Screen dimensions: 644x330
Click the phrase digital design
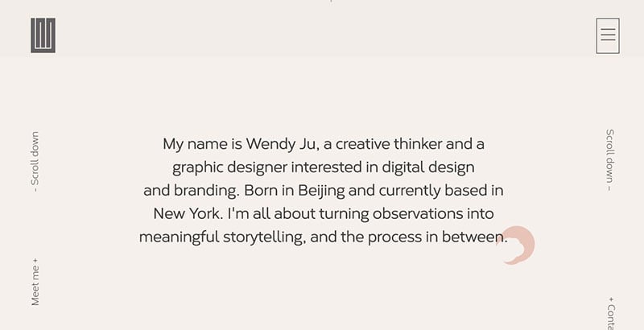click(428, 167)
